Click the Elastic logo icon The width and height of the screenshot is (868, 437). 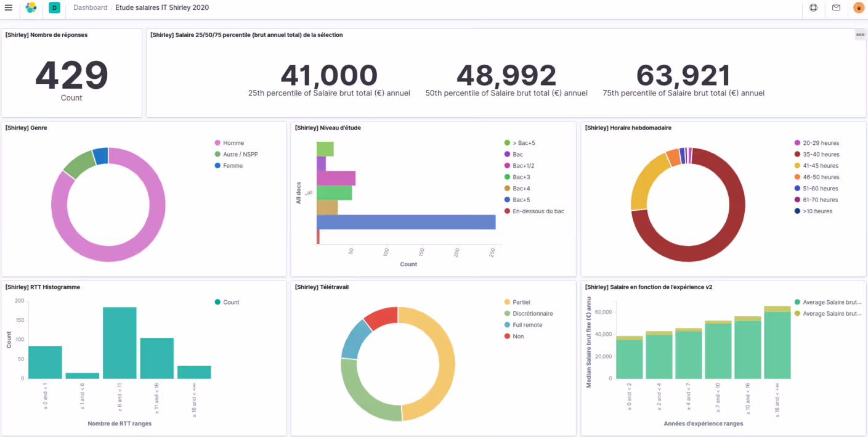[31, 7]
